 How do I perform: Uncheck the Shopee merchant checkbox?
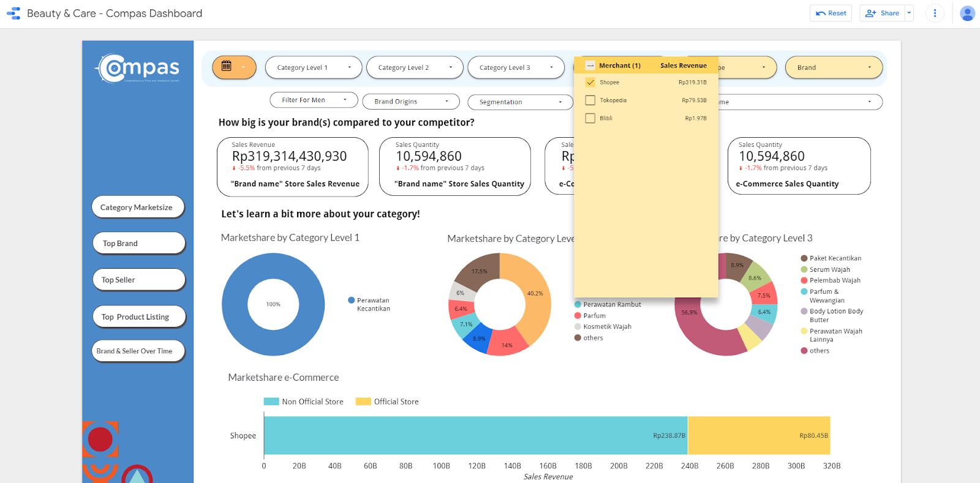click(590, 82)
